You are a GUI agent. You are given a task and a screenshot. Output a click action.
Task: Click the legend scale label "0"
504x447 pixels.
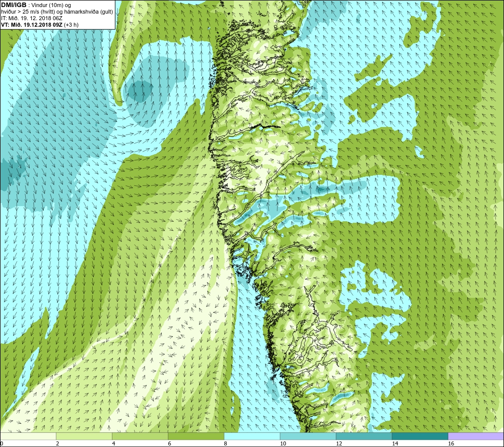(x=2, y=444)
